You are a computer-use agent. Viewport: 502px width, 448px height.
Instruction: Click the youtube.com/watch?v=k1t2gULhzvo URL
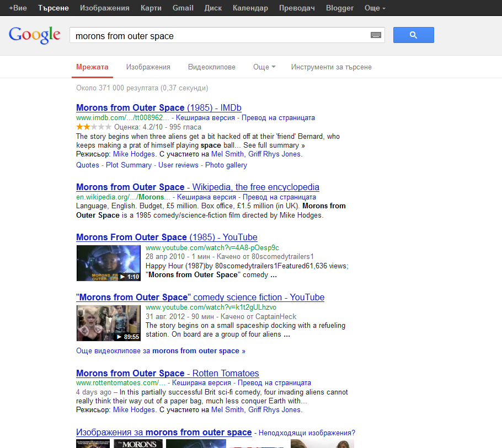point(211,307)
